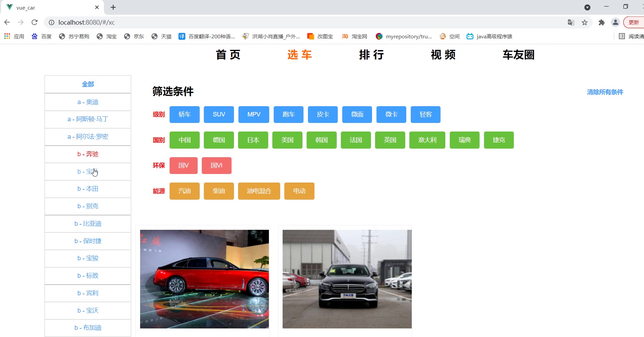Viewport: 644px width, 337px height.
Task: Open the 百度翻译 bookmark
Action: tap(207, 36)
